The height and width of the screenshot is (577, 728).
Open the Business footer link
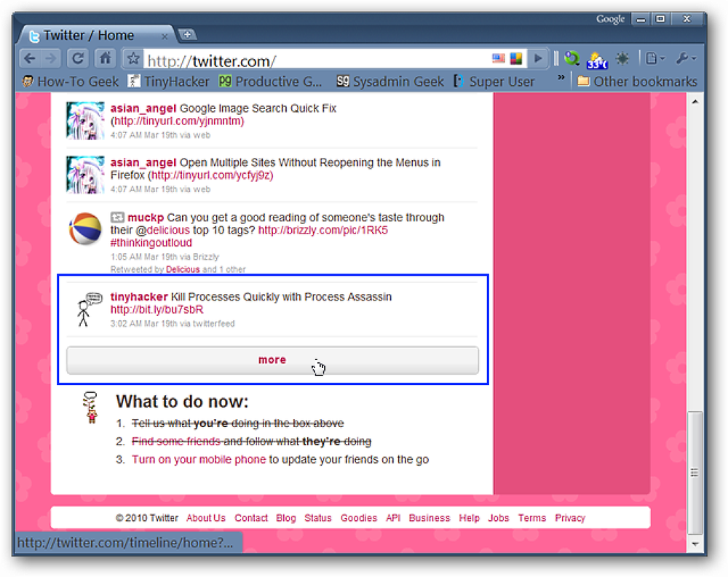430,518
